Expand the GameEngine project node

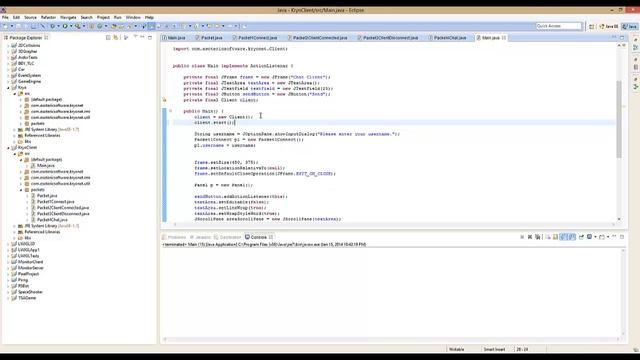pyautogui.click(x=8, y=81)
